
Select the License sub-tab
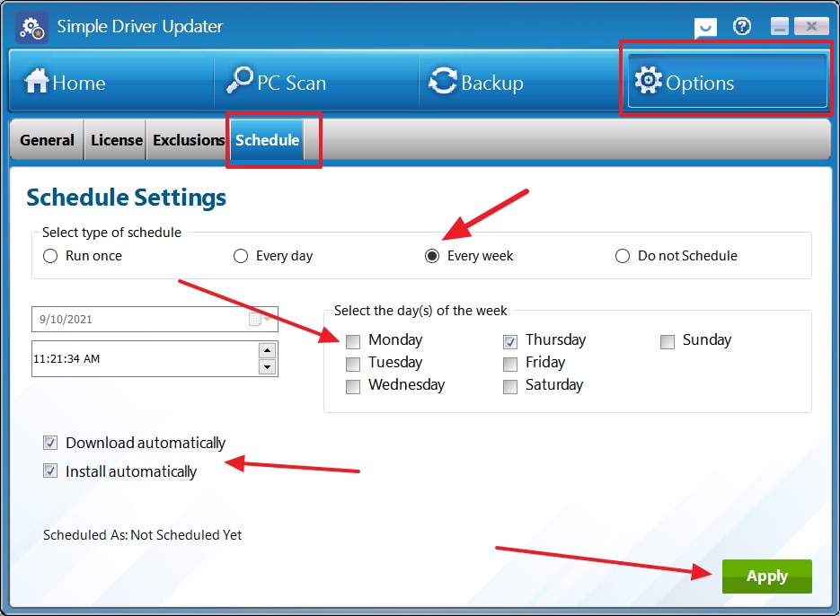point(116,140)
